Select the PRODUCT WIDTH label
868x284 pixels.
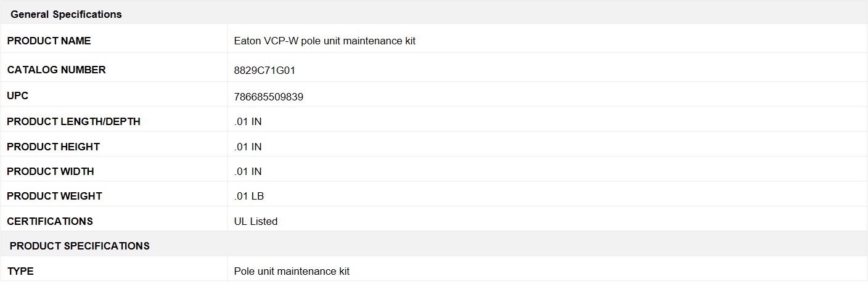coord(51,171)
